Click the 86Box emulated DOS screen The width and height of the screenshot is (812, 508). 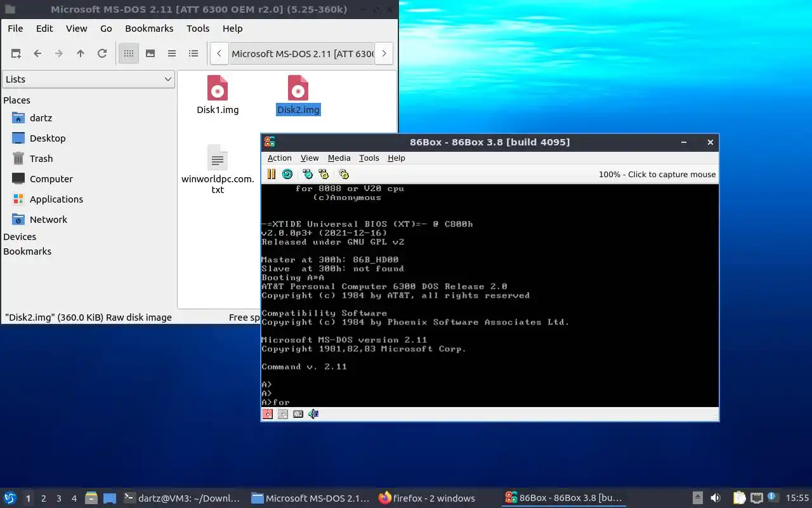click(x=490, y=295)
